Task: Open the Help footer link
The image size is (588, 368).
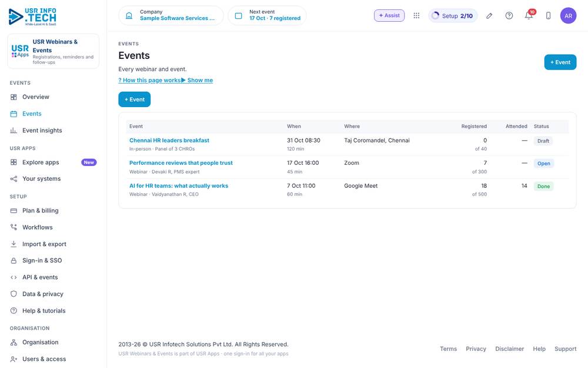Action: point(539,349)
